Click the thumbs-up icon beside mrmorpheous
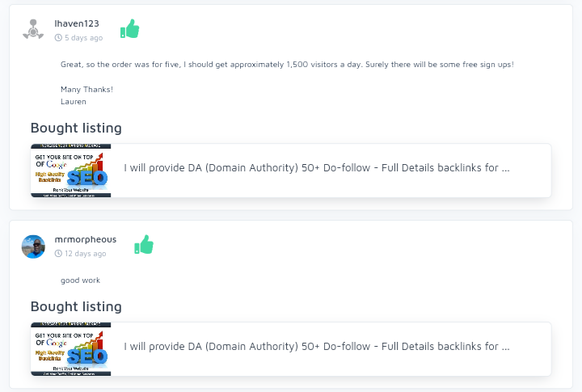Viewport: 582px width, 392px height. (x=144, y=244)
